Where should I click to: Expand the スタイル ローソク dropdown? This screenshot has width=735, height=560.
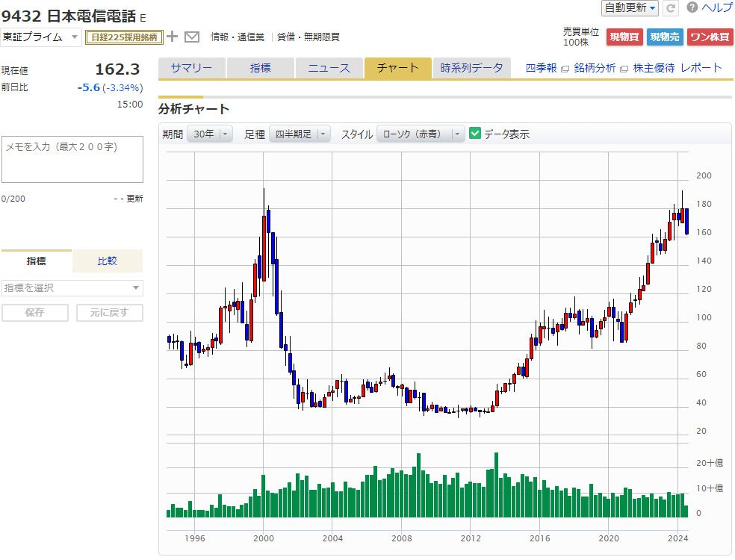click(x=421, y=134)
